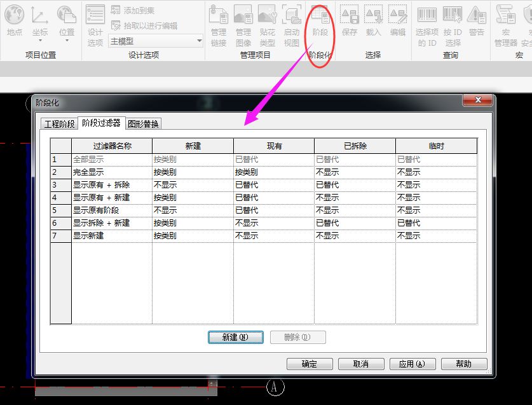
Task: Click the 临时 column header
Action: click(436, 146)
